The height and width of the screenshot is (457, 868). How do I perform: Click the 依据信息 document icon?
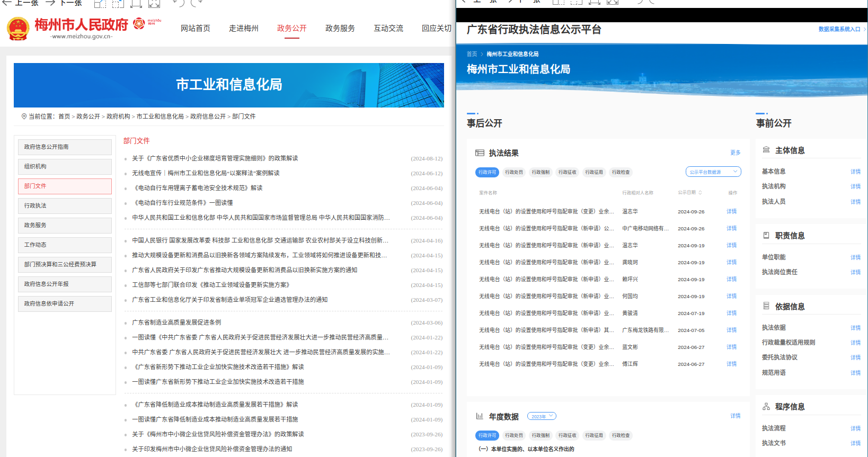[766, 306]
